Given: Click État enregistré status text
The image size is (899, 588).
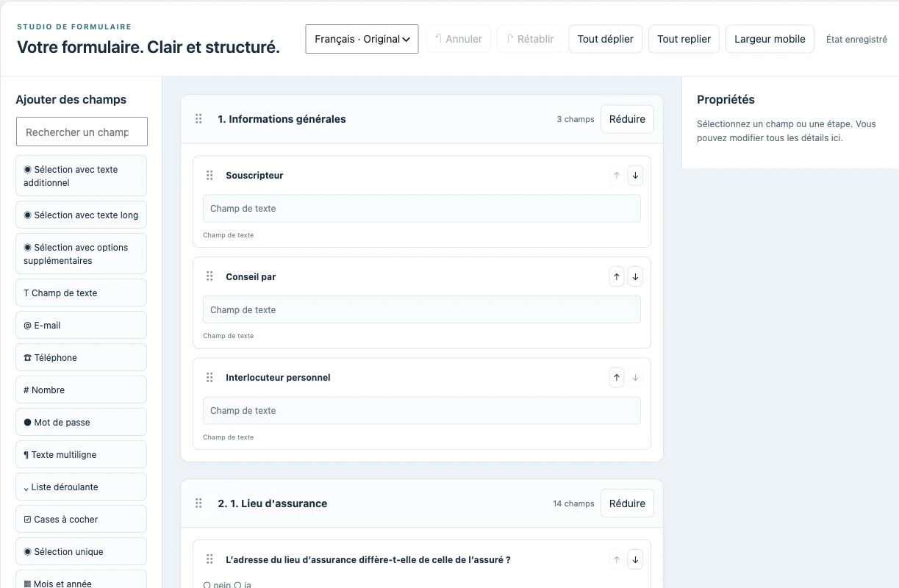Looking at the screenshot, I should 856,39.
